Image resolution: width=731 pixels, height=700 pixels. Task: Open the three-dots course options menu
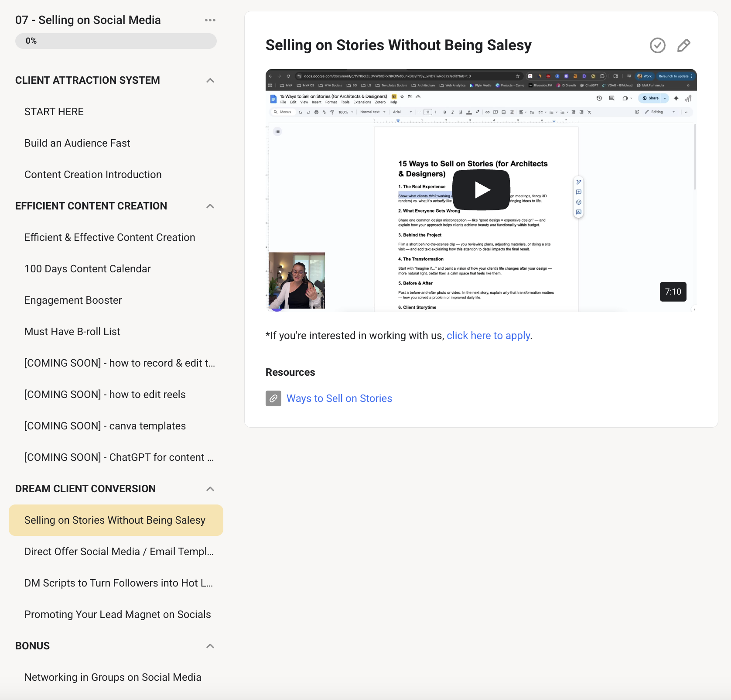210,20
